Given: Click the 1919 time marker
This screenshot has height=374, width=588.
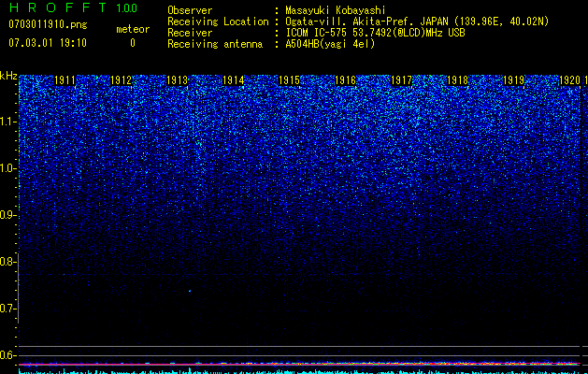Looking at the screenshot, I should coord(513,80).
